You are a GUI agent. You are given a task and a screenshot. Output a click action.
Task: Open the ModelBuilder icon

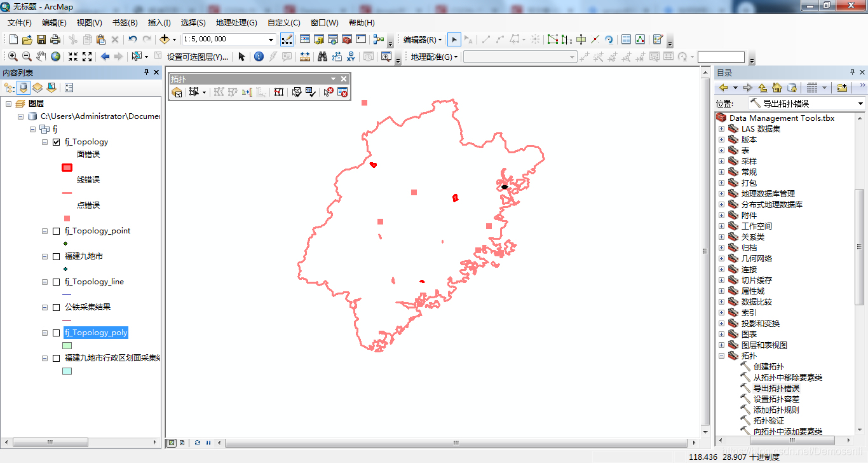coord(379,39)
